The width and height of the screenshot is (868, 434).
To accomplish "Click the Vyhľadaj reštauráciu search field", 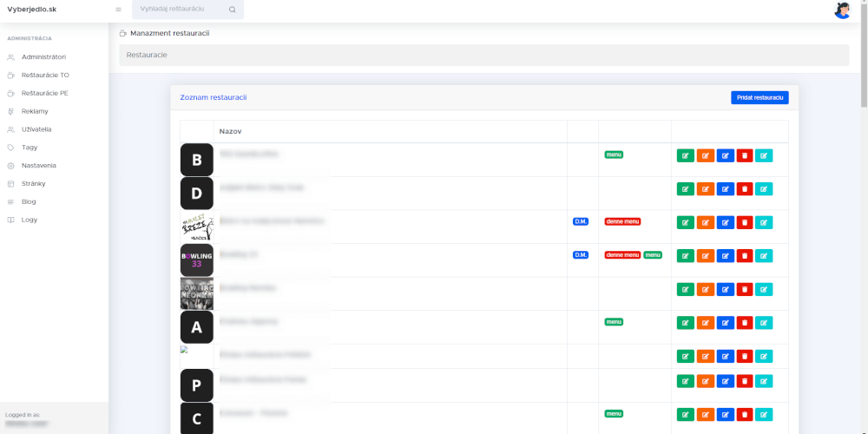I will (x=178, y=9).
